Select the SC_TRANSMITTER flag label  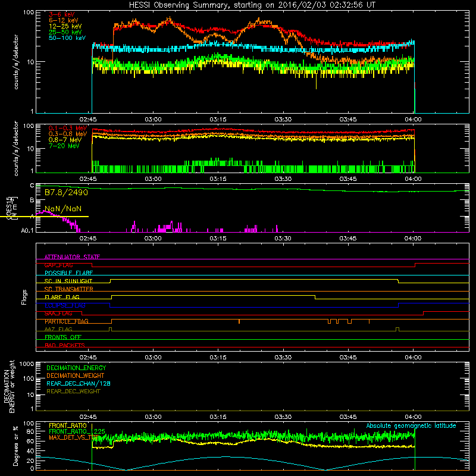click(69, 289)
